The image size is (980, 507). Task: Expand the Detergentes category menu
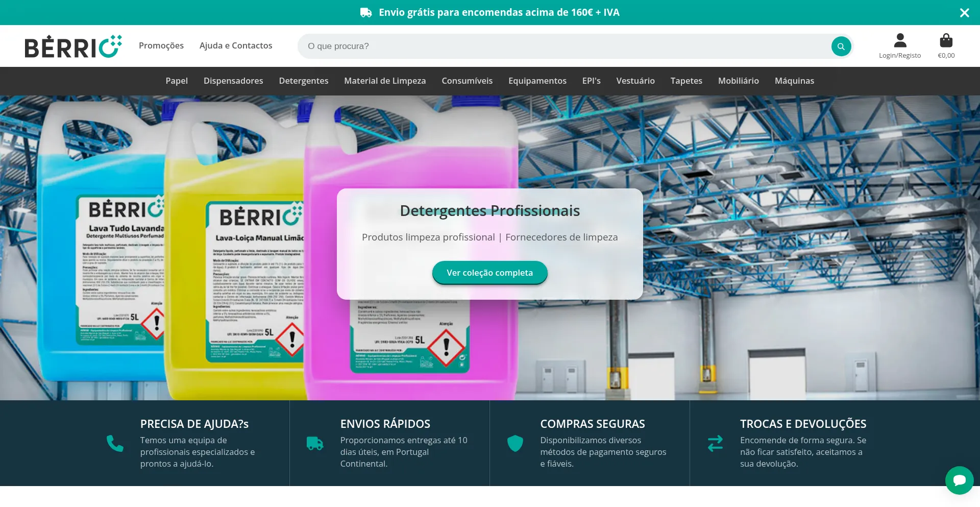pos(304,81)
